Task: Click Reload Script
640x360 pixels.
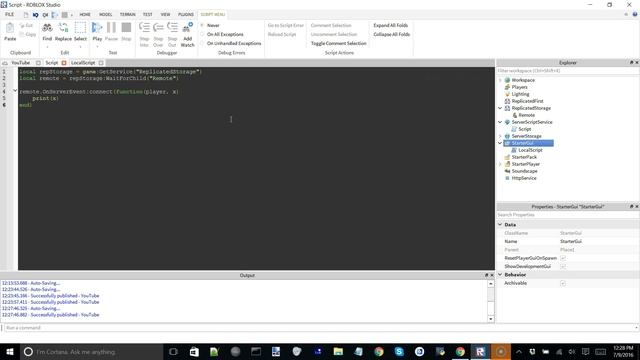Action: click(x=282, y=34)
